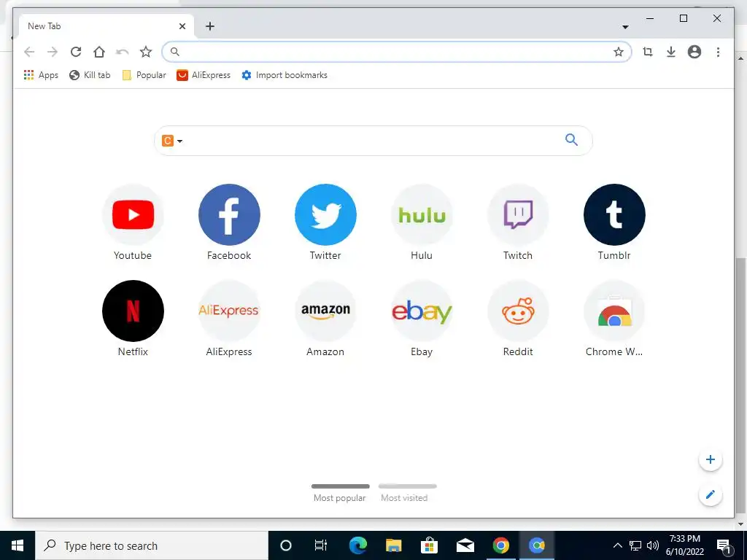
Task: Click the star icon beside the undo arrow
Action: [146, 52]
